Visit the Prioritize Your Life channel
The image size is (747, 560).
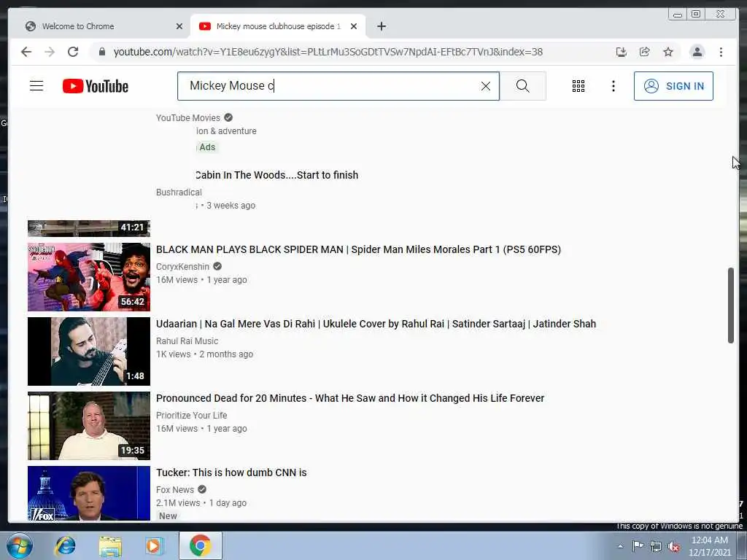(192, 415)
